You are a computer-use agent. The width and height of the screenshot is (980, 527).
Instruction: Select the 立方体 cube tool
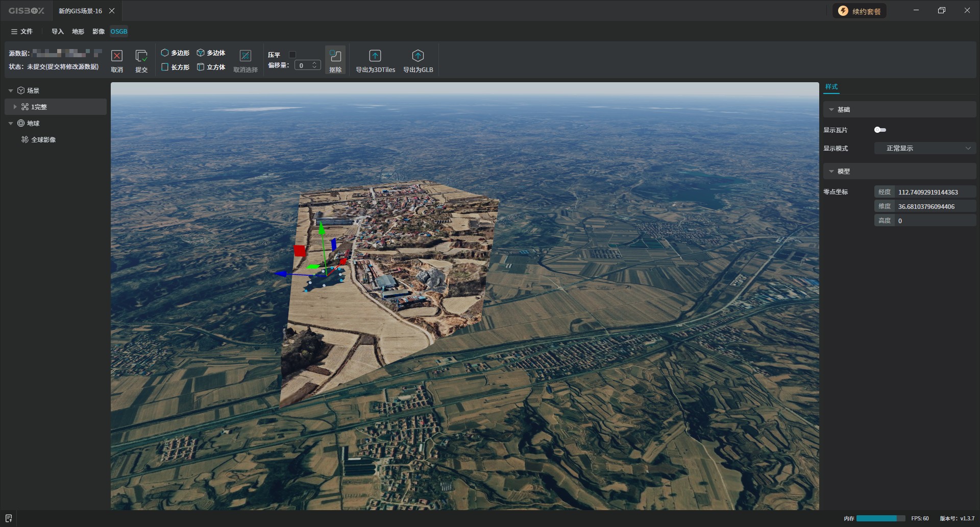(x=211, y=67)
